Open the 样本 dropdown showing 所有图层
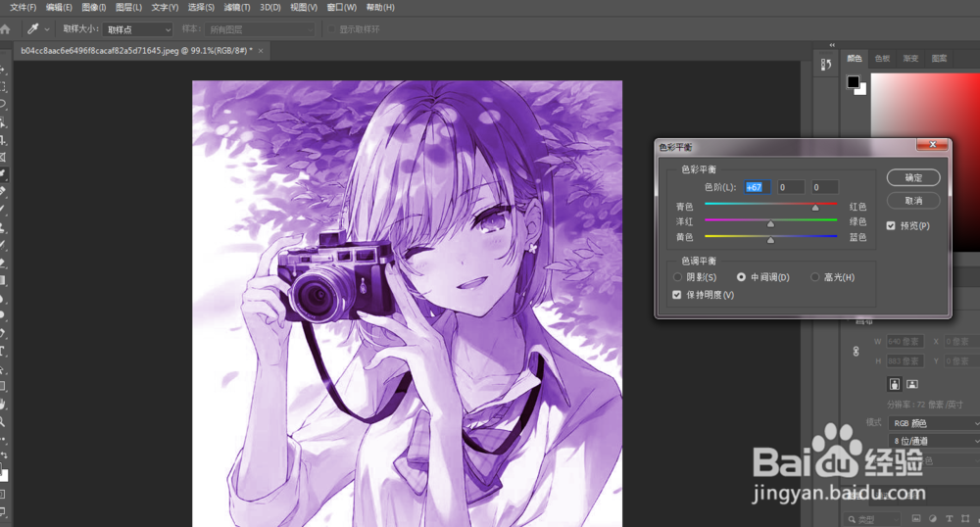The height and width of the screenshot is (527, 980). tap(260, 29)
